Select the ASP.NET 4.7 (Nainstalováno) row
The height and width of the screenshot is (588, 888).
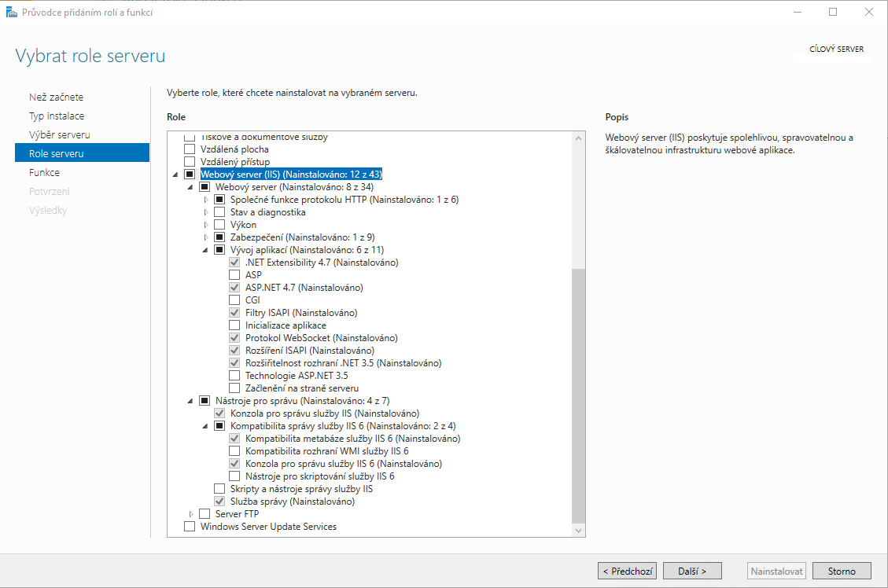click(304, 288)
